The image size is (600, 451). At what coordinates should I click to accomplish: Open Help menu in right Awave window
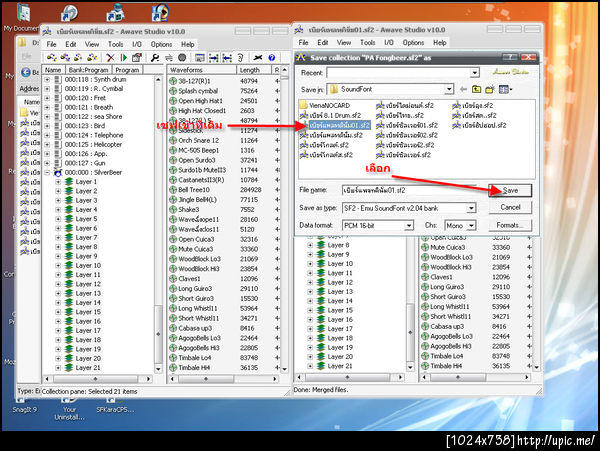440,43
